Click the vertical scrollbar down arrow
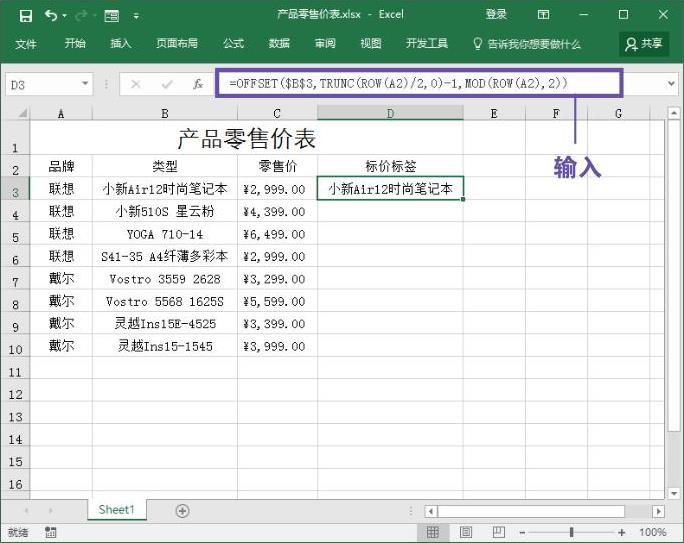The height and width of the screenshot is (543, 684). click(674, 494)
